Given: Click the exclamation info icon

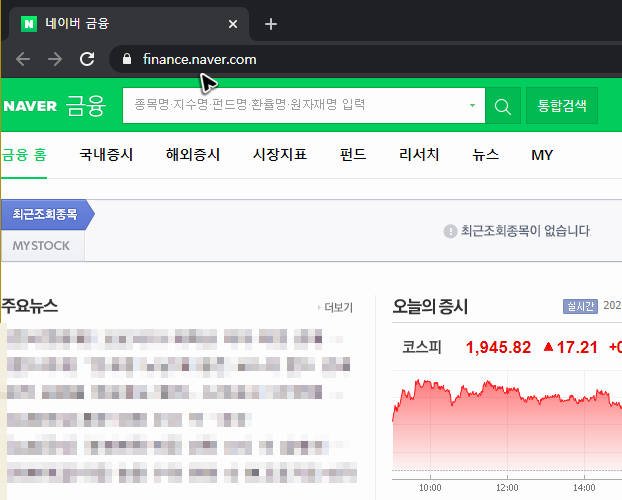Looking at the screenshot, I should tap(450, 231).
